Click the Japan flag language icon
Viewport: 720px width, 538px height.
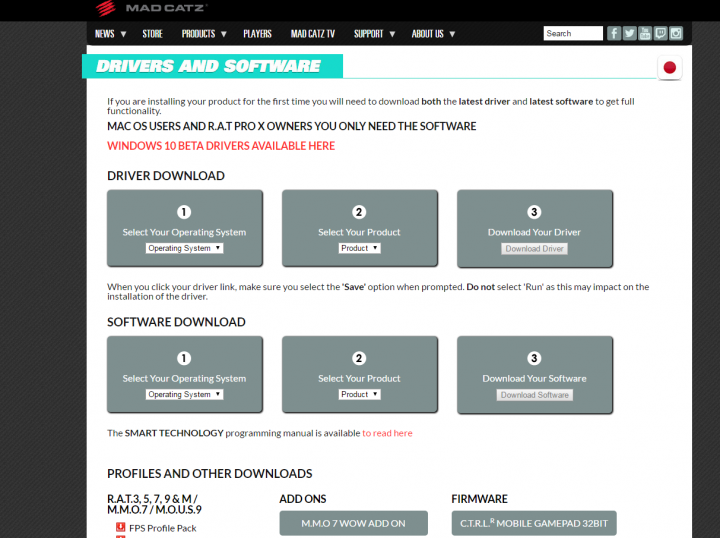[x=670, y=68]
